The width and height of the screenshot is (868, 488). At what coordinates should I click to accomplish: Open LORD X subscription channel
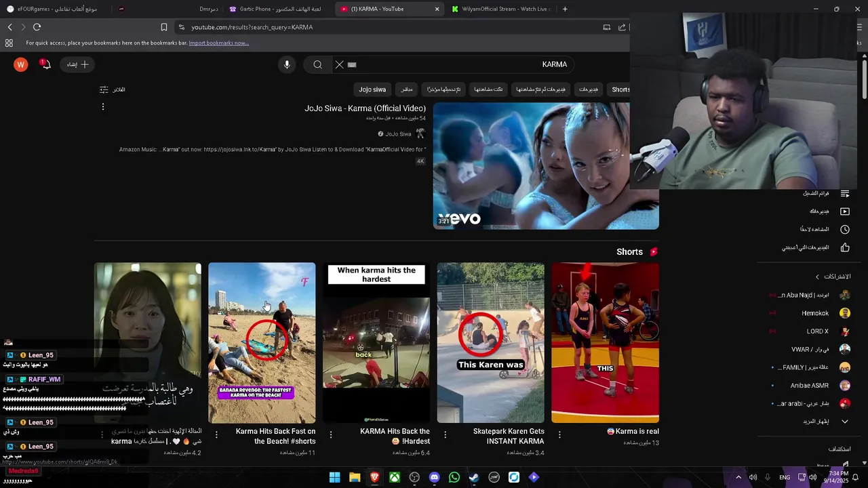(x=810, y=331)
